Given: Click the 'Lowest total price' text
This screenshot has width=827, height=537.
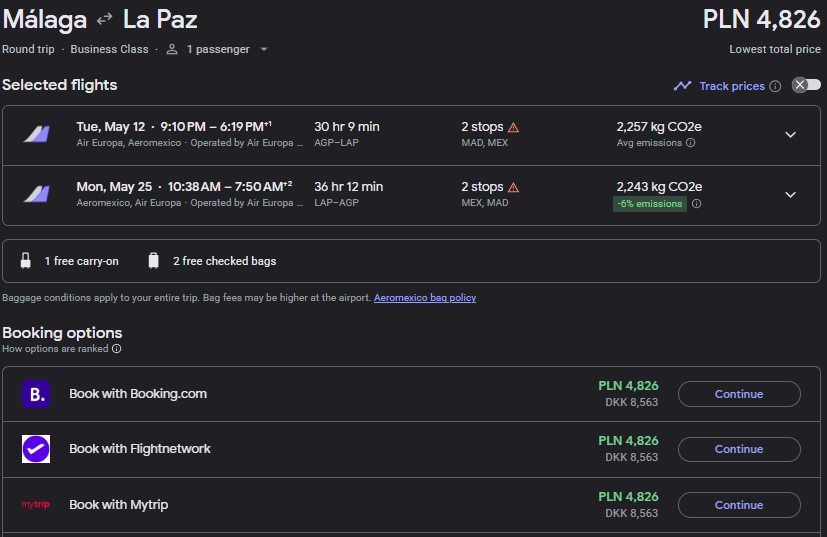Looking at the screenshot, I should [x=775, y=49].
